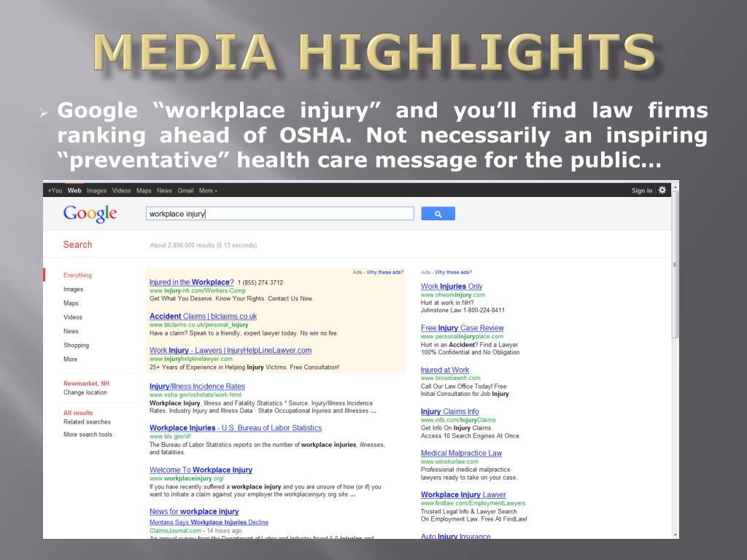The image size is (747, 560).
Task: Switch to Videos in the top bar
Action: click(x=122, y=190)
